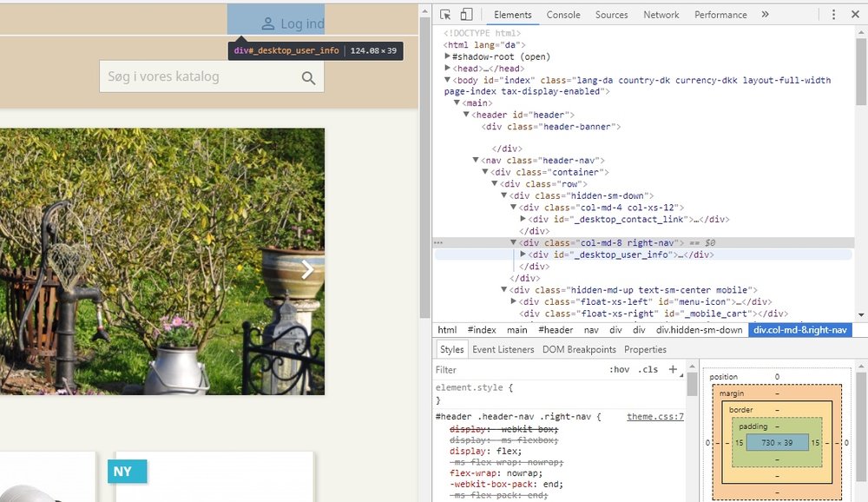Click the flex-wrap: nowrap style declaration
This screenshot has height=502, width=868.
pyautogui.click(x=496, y=473)
